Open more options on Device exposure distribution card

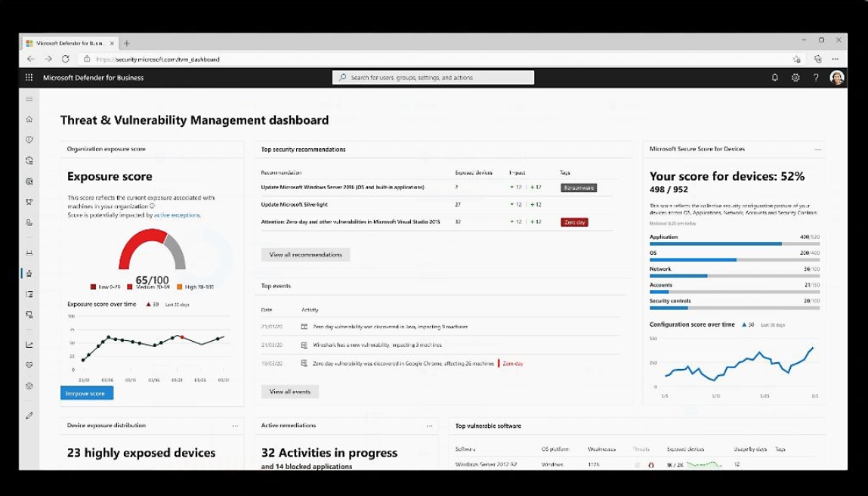[235, 426]
